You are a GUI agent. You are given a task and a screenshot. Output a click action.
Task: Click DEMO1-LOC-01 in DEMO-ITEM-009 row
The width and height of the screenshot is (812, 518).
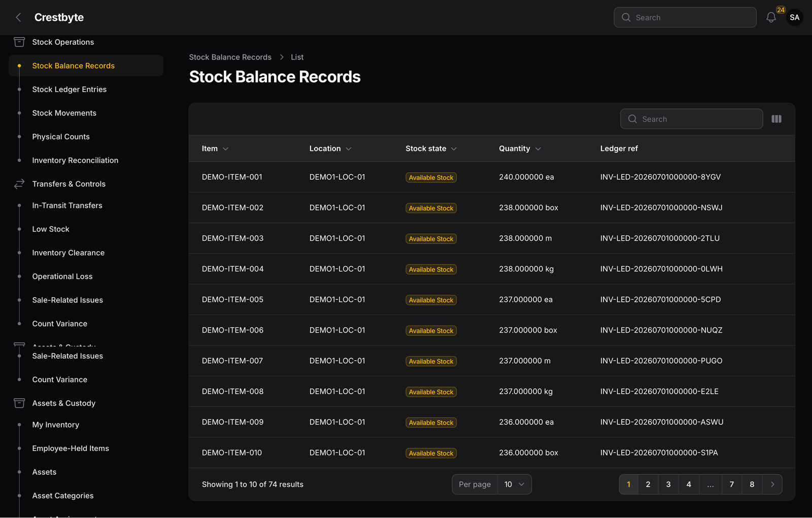click(337, 422)
